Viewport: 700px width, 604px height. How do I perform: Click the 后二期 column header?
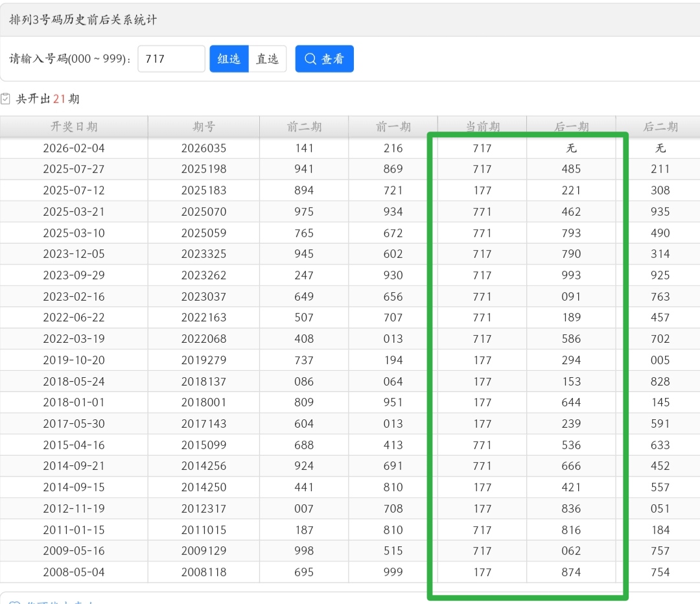pyautogui.click(x=660, y=126)
